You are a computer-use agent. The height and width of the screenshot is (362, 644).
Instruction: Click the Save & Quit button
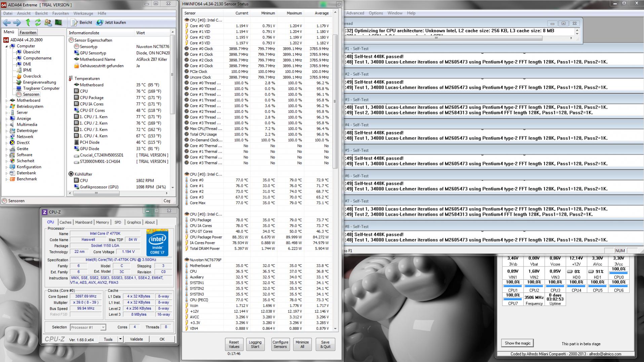pos(325,345)
